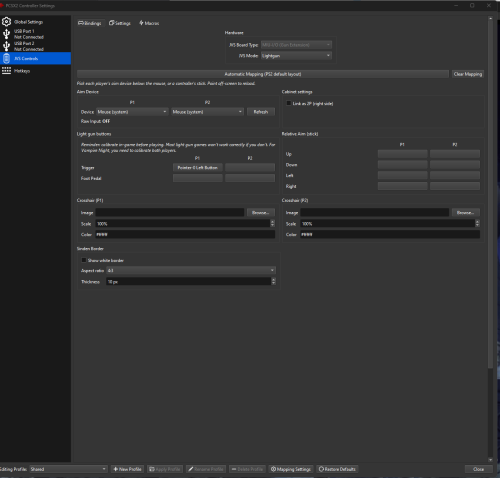
Task: Click Relative Aim Left P2 binding
Action: (455, 175)
